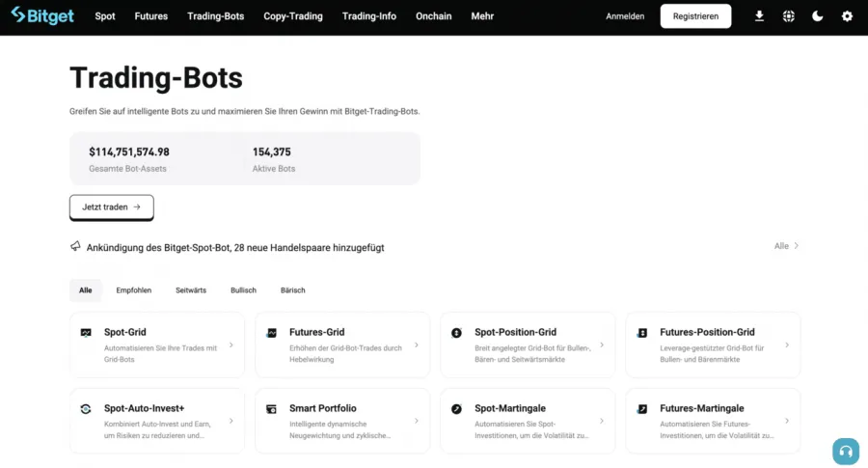This screenshot has height=468, width=868.
Task: Click the Aktive Bots label
Action: pos(274,168)
